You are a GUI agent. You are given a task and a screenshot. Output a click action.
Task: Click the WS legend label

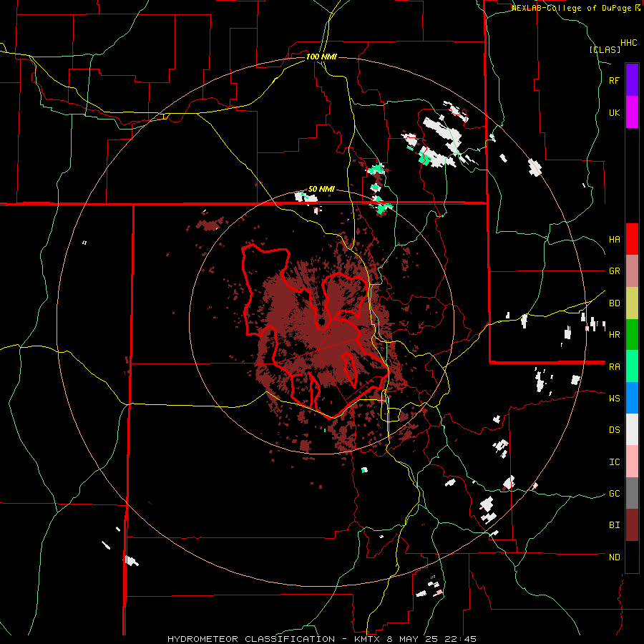tap(614, 398)
